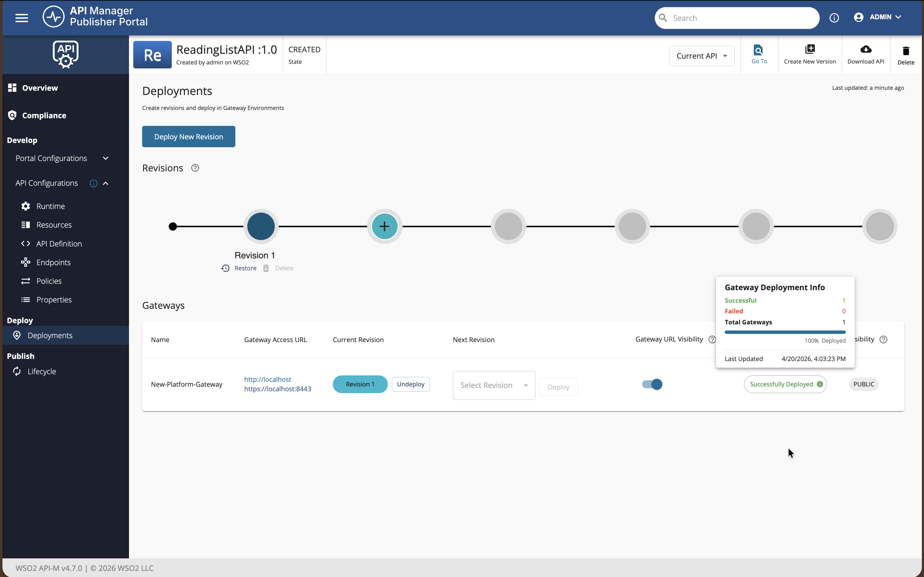Click the Download API cloud icon
Screen dimensions: 924x577
pos(866,49)
